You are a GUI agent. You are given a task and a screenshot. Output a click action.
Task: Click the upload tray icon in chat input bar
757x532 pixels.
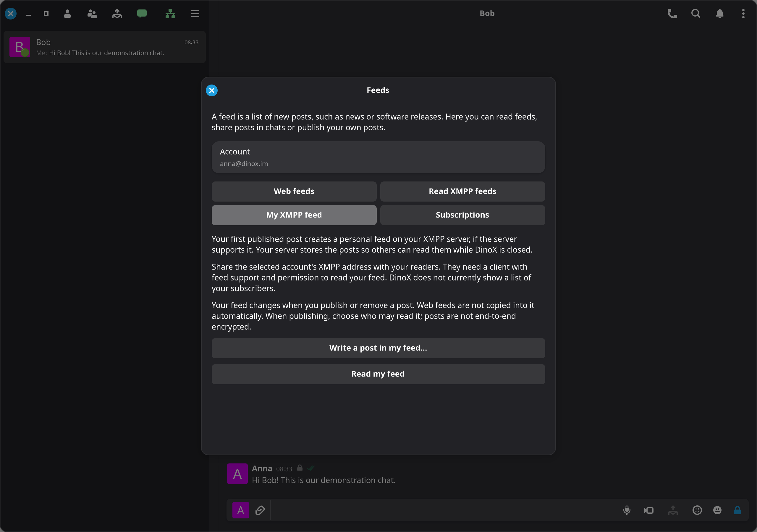(x=673, y=510)
